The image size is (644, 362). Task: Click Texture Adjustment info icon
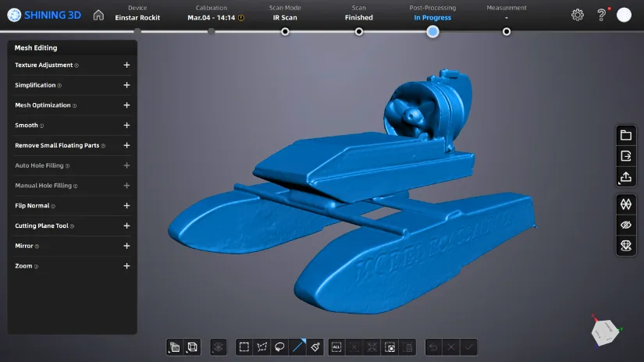pyautogui.click(x=76, y=66)
